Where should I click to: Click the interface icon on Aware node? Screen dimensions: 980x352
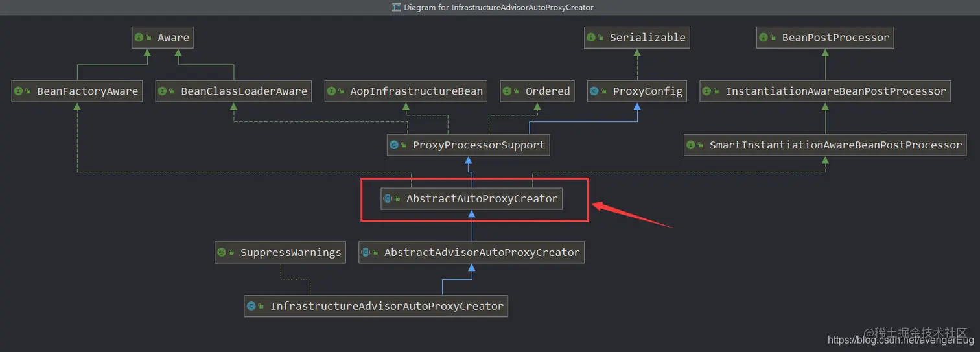(139, 38)
